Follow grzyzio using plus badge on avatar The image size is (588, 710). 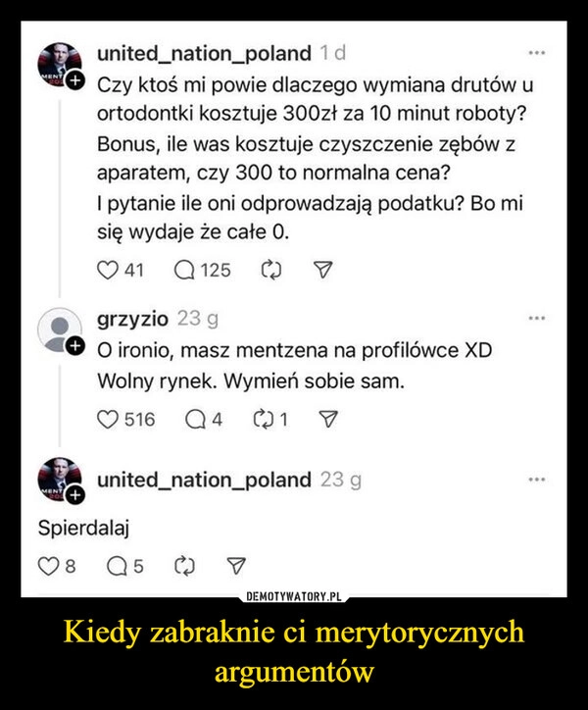click(75, 346)
